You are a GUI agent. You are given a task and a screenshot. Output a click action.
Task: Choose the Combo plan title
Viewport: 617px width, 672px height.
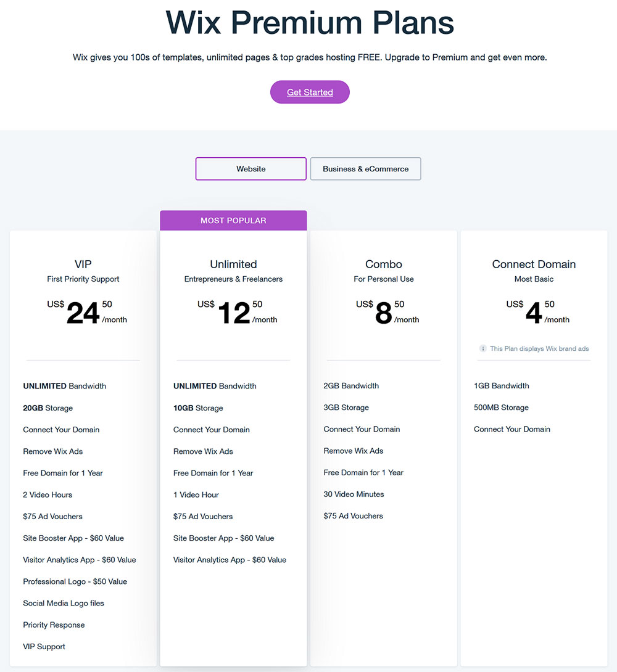[x=384, y=264]
